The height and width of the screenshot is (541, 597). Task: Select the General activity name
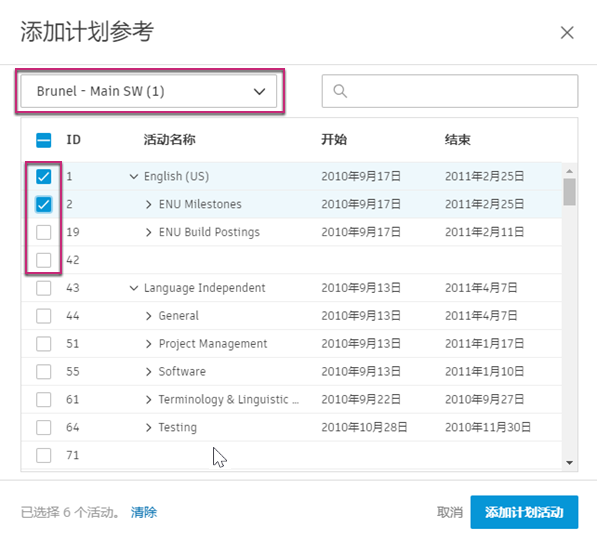pyautogui.click(x=179, y=316)
